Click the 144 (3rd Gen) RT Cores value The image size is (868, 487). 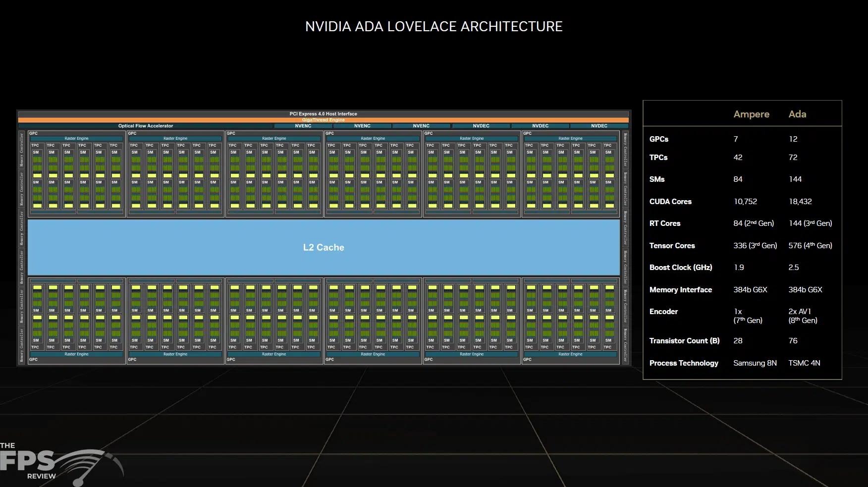pyautogui.click(x=811, y=223)
